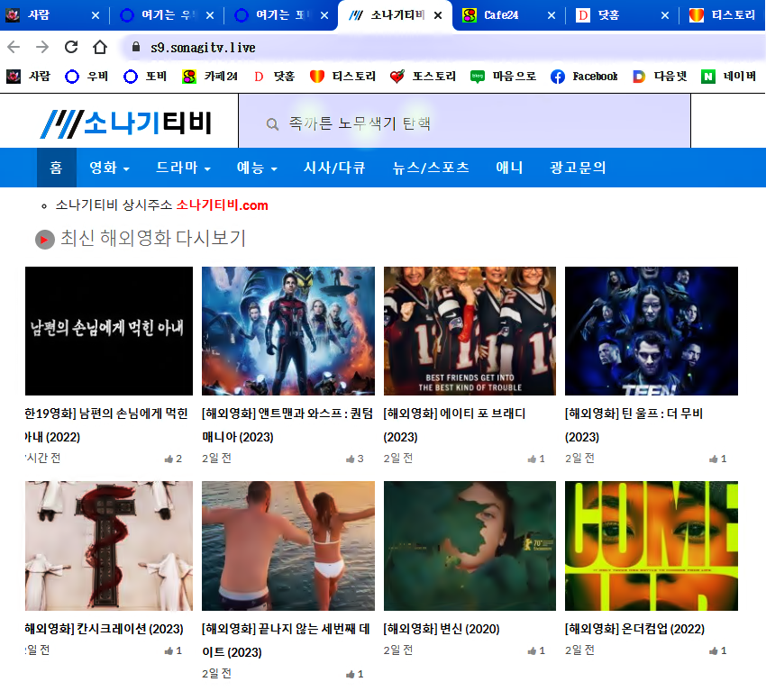Click the play icon beside 최신 해외영화 다시보기

[x=45, y=240]
